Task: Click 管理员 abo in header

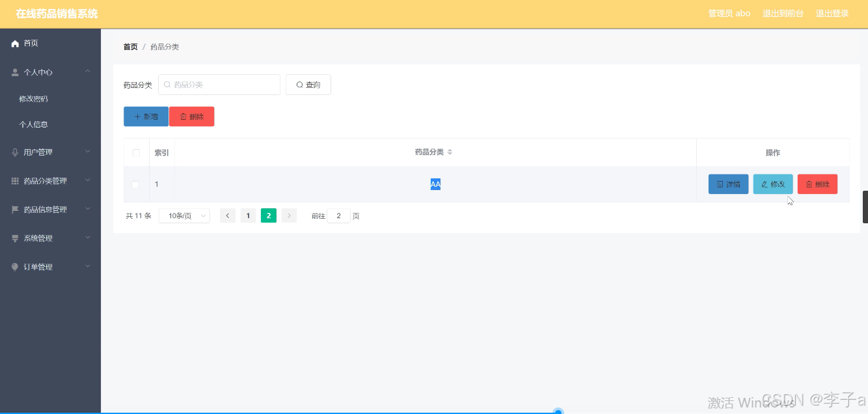Action: click(729, 14)
